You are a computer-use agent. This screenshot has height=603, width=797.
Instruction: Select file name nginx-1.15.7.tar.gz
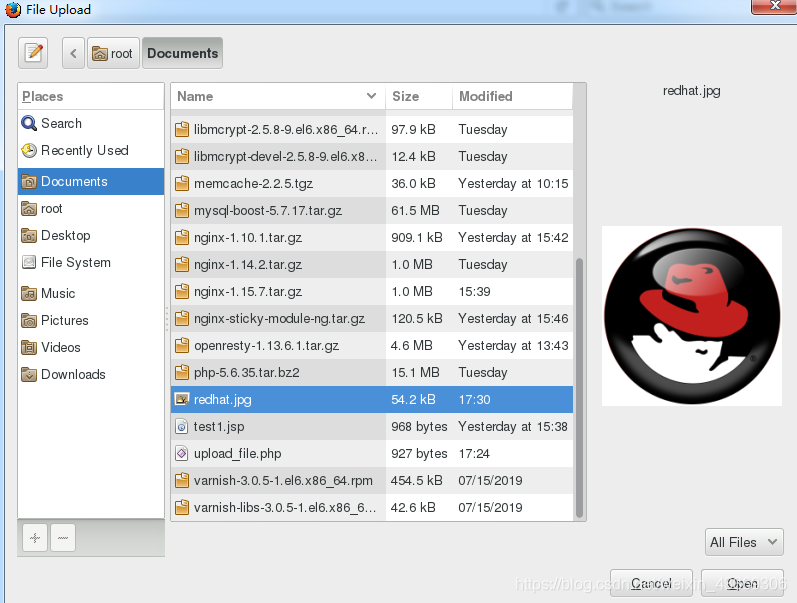pyautogui.click(x=248, y=291)
